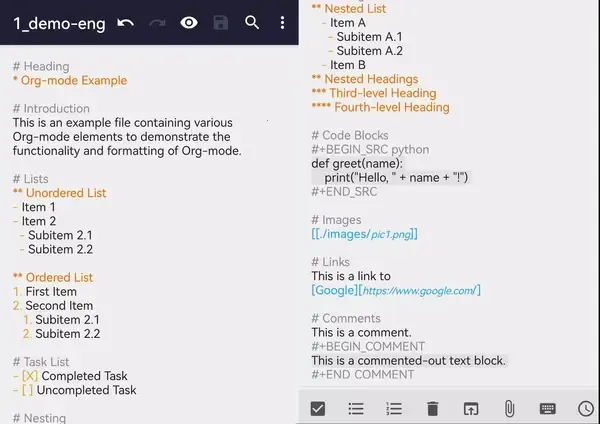
Task: Attach a file with paperclip icon
Action: pyautogui.click(x=509, y=409)
